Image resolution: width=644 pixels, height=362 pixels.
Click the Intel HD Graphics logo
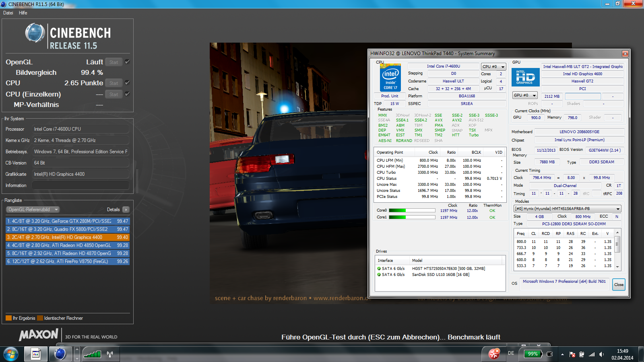[x=525, y=77]
